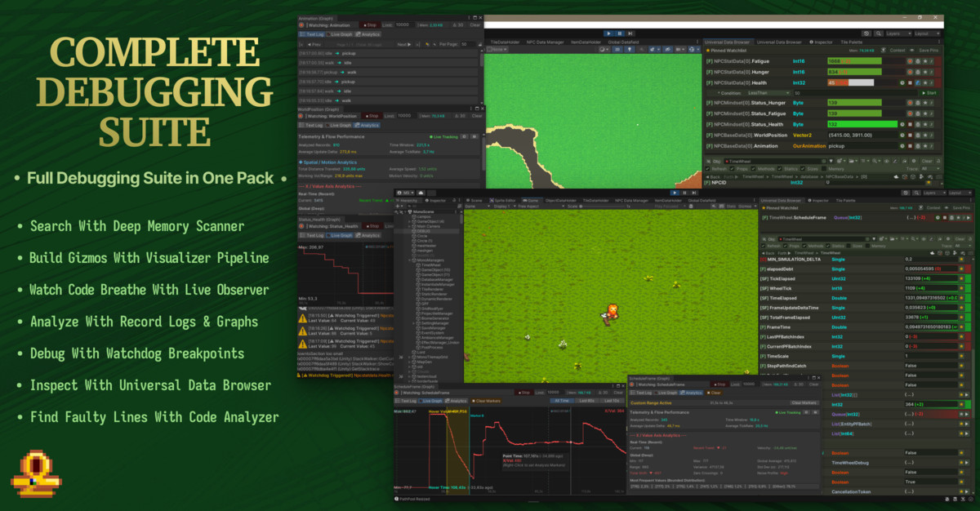Open the LessThan condition dropdown
The image size is (980, 511).
click(x=768, y=93)
